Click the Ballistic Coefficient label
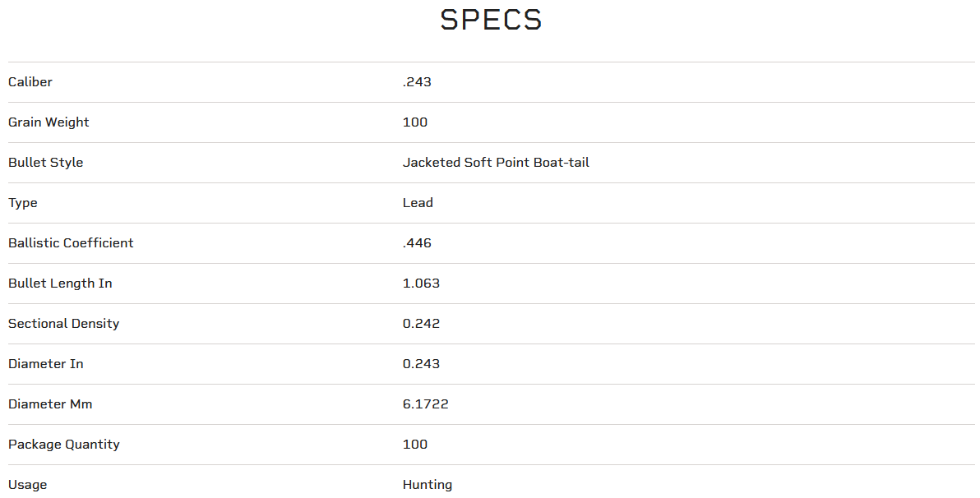This screenshot has height=498, width=980. [71, 243]
